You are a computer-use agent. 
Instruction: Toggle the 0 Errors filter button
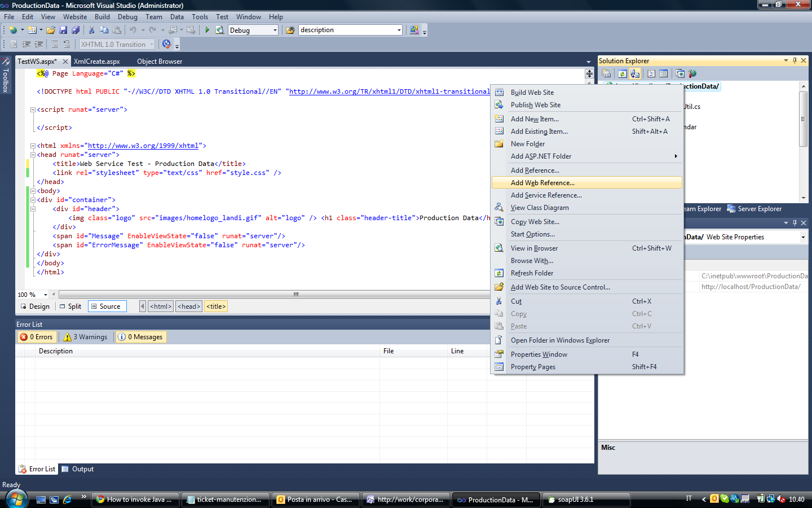(37, 337)
